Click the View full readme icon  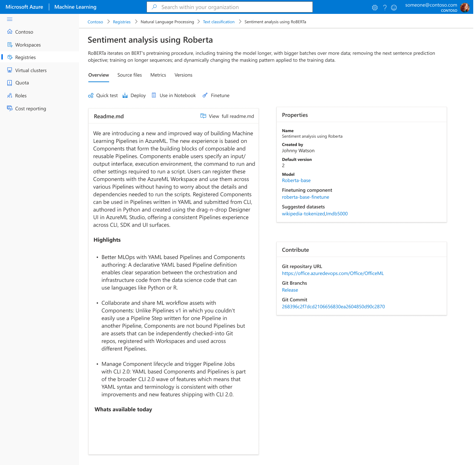[x=203, y=116]
